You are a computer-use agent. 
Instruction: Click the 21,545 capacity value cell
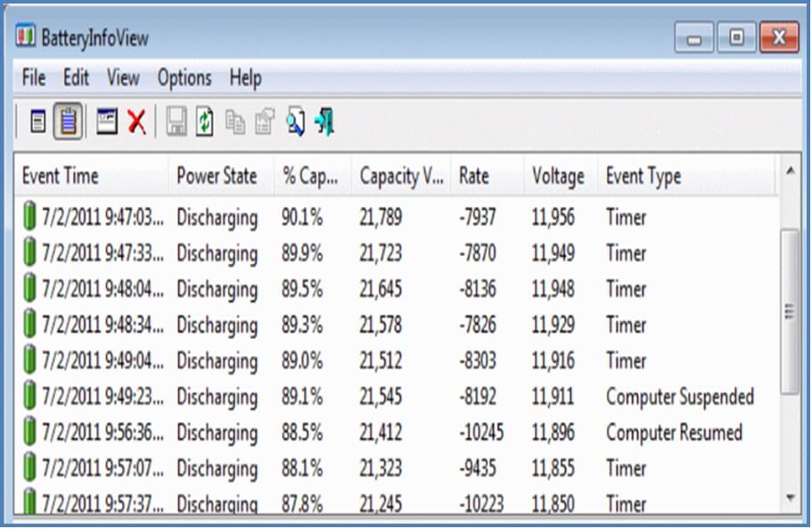381,397
